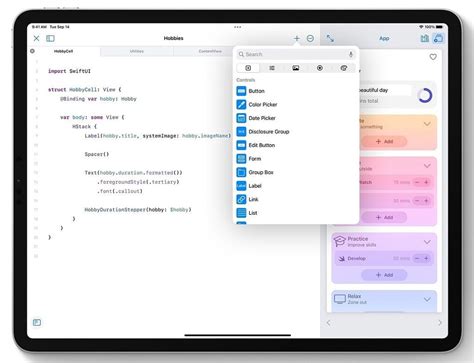This screenshot has width=474, height=363.
Task: Tap the Add button on the Practice card
Action: [384, 275]
